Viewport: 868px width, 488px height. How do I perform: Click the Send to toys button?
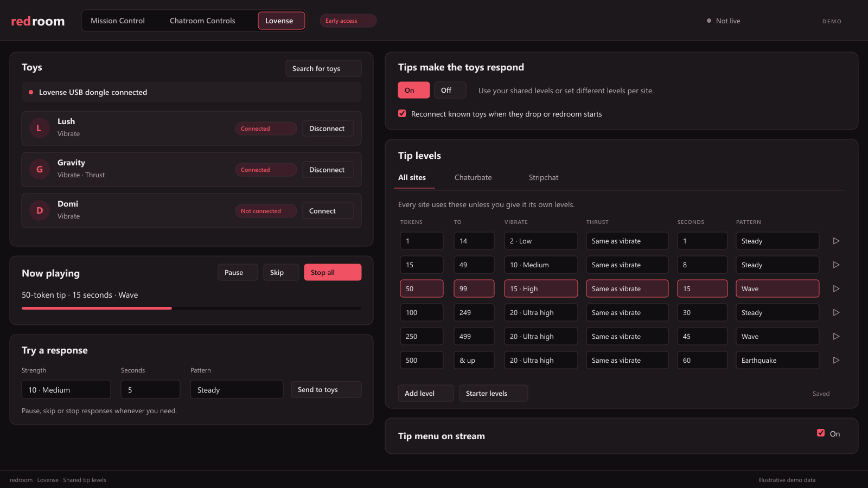click(326, 389)
